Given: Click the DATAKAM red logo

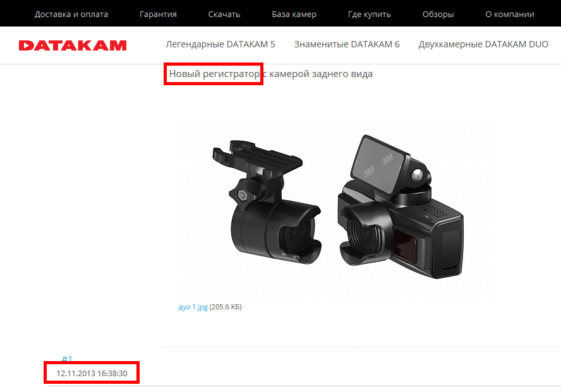Looking at the screenshot, I should tap(73, 45).
